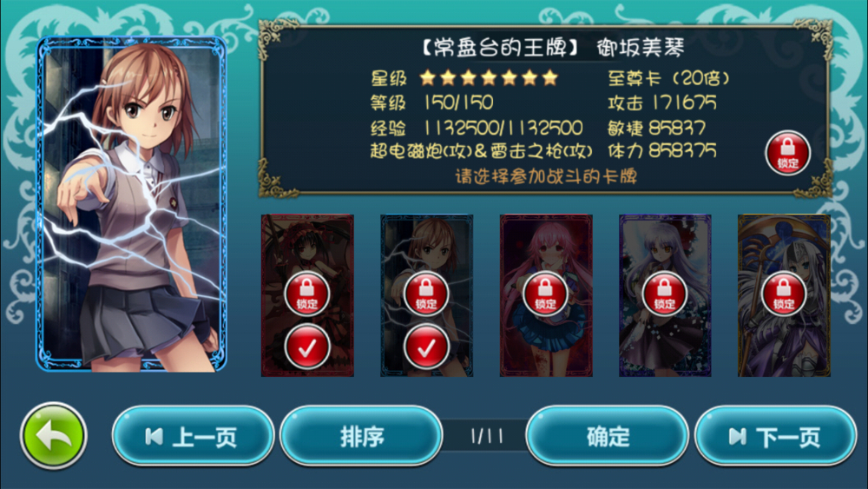Tap the lock icon on the fifth card

[783, 294]
